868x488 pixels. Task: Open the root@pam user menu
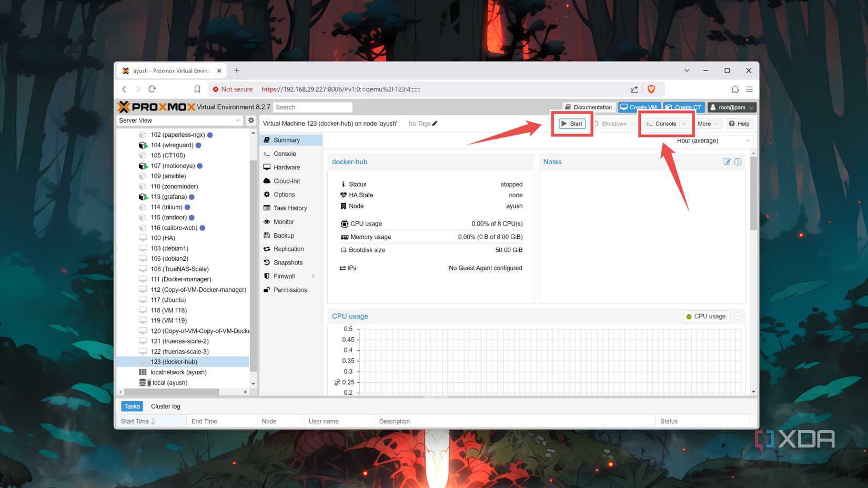pyautogui.click(x=732, y=107)
